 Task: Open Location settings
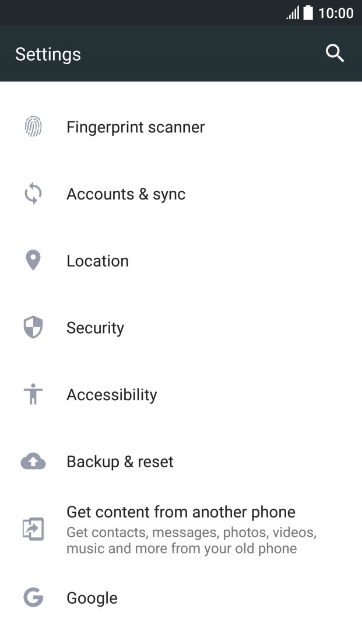click(x=97, y=261)
